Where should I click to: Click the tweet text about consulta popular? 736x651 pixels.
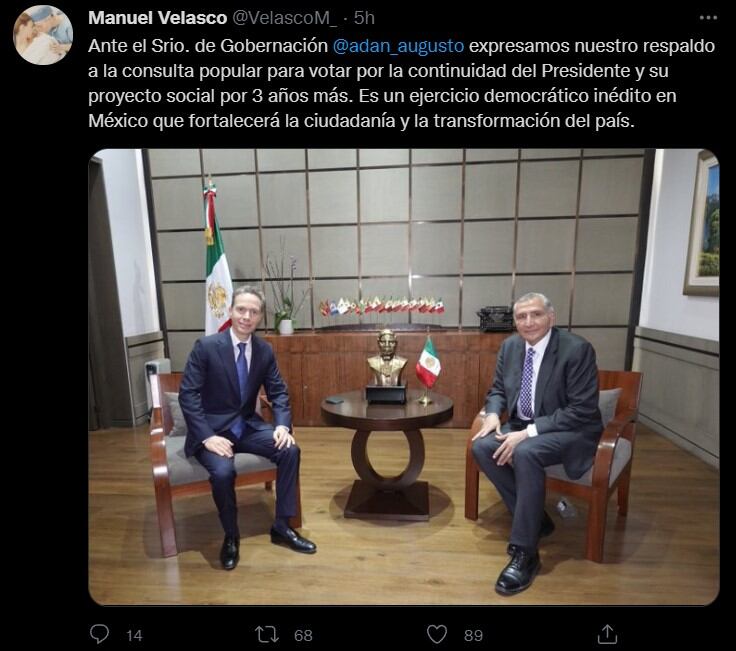(402, 84)
